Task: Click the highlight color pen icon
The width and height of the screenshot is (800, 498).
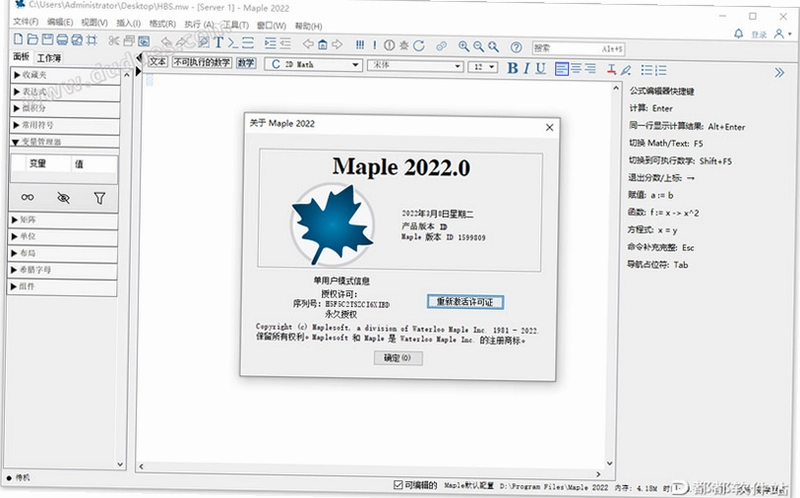Action: click(x=626, y=70)
